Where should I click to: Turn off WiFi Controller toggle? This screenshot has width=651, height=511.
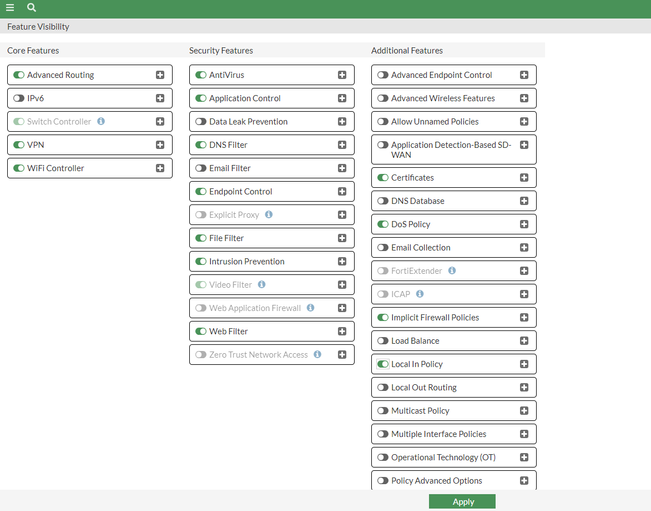(x=19, y=168)
